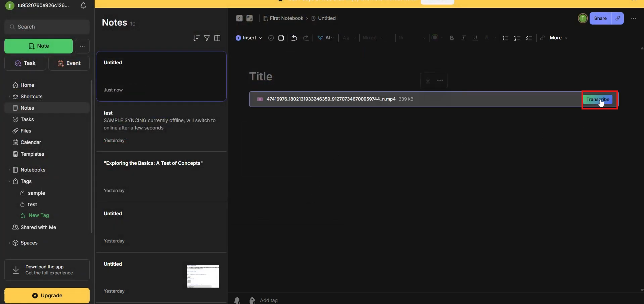
Task: Expand the Shortcuts section
Action: point(9,97)
